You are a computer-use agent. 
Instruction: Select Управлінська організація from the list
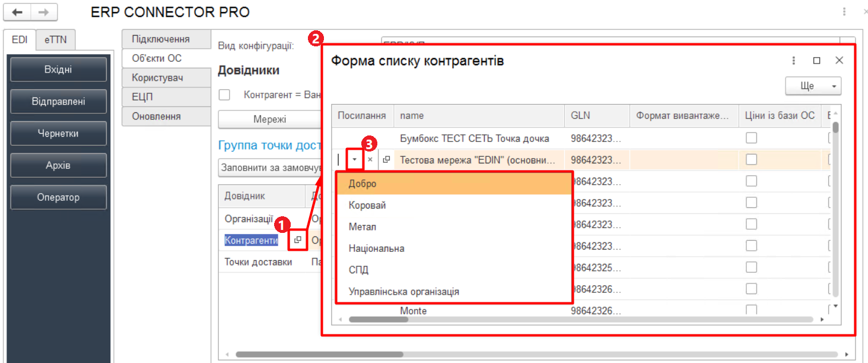point(403,292)
